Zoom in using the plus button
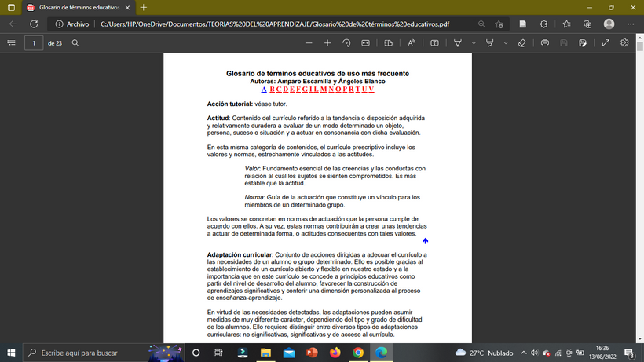 [x=327, y=42]
